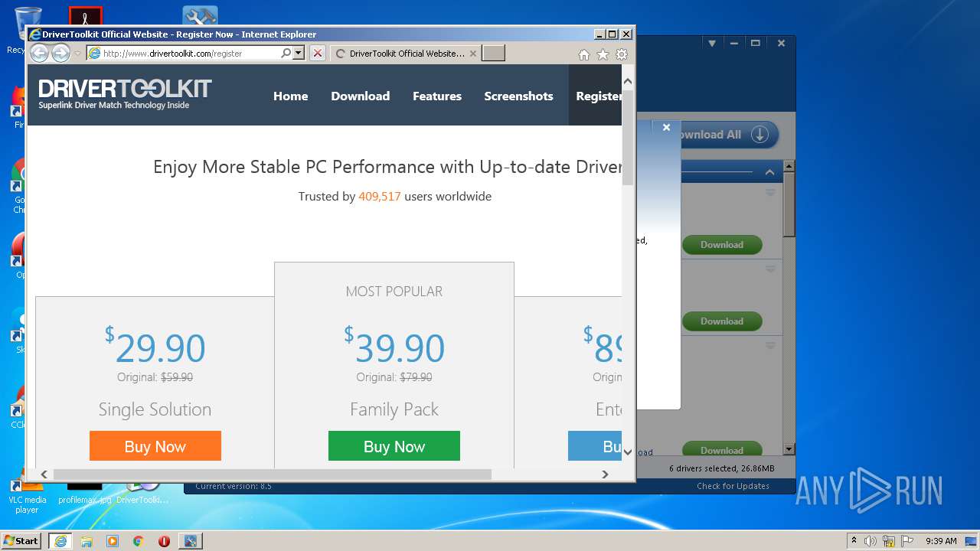Click the page vertical scrollbar up arrow
This screenshot has width=980, height=551.
pos(628,81)
